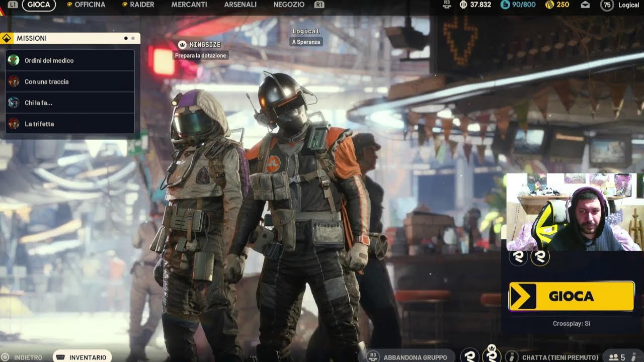This screenshot has width=644, height=362.
Task: Open the mission La trifetta
Action: [x=70, y=124]
